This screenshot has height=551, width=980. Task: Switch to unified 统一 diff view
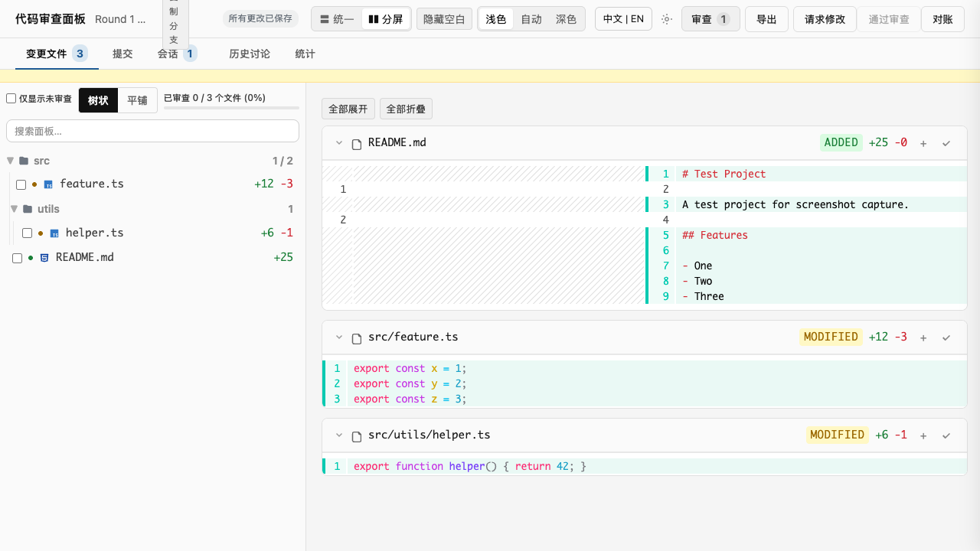point(336,19)
